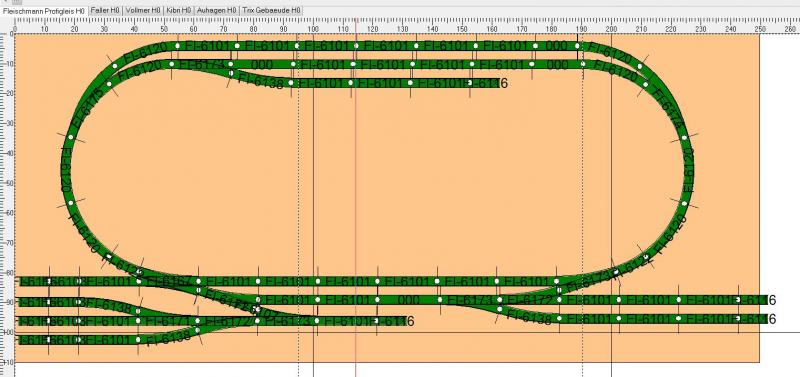
Task: Show the Trix Gebaeude H0 tab
Action: click(272, 10)
